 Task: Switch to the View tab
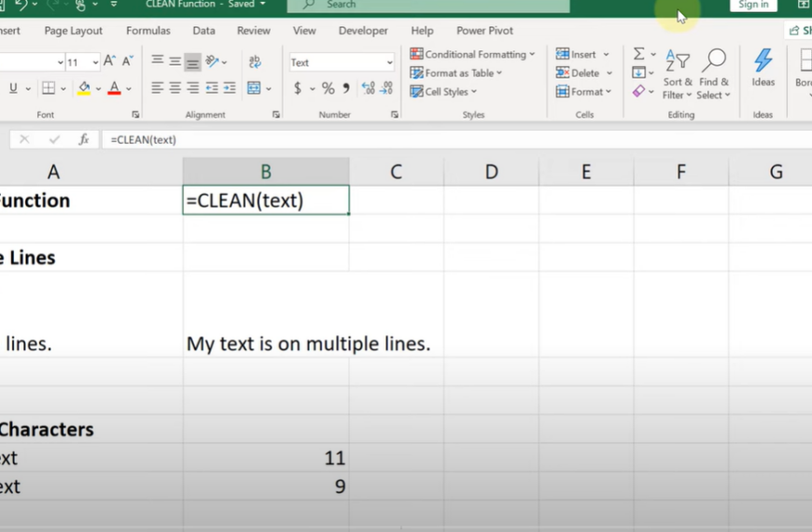pyautogui.click(x=304, y=31)
